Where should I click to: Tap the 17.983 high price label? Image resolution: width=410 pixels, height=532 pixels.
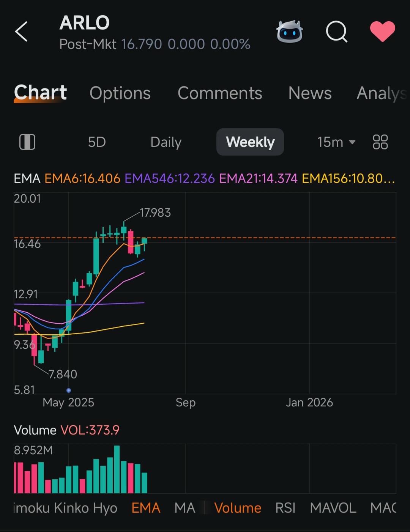pos(155,212)
